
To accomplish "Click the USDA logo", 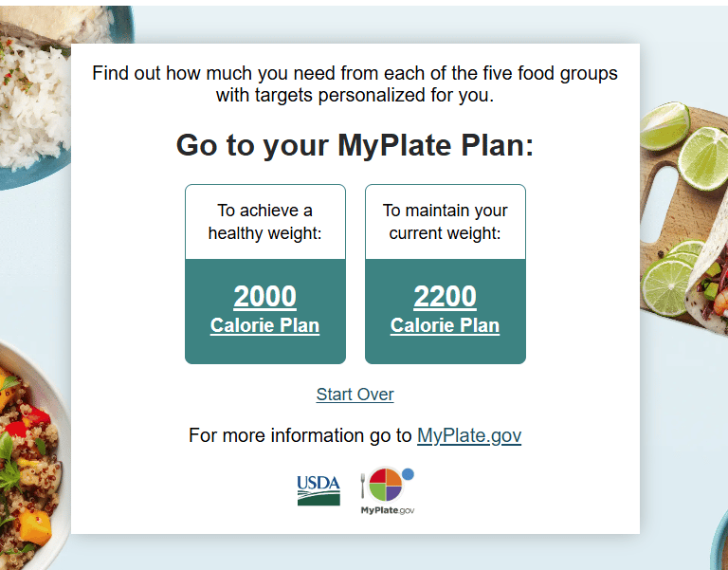I will (318, 490).
